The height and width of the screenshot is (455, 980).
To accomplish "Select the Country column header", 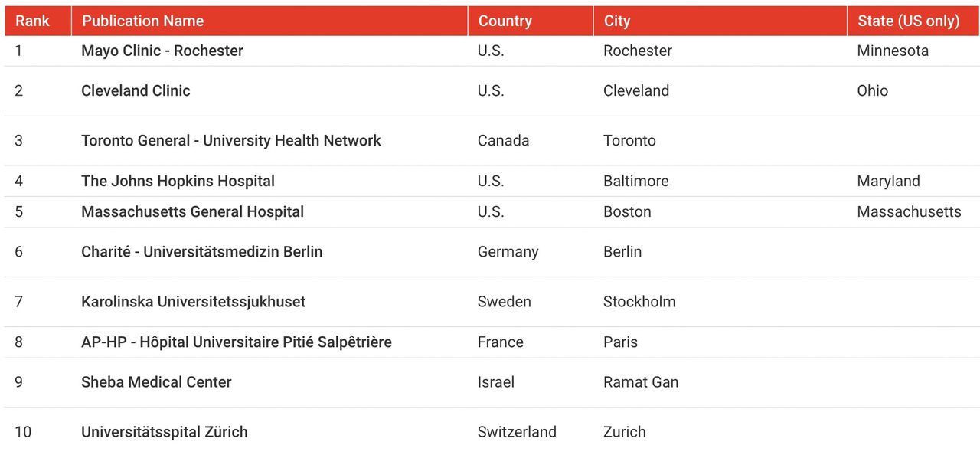I will tap(505, 21).
